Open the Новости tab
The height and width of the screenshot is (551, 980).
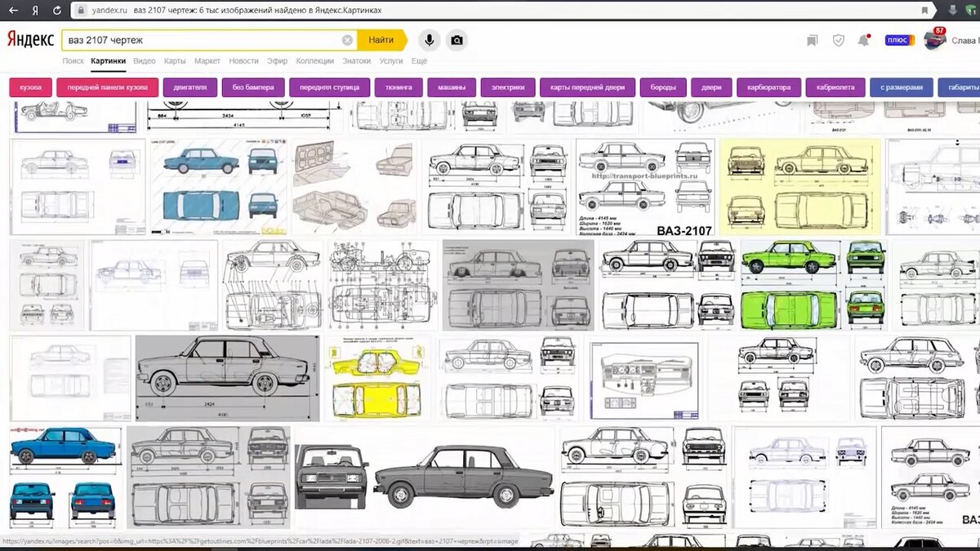pyautogui.click(x=243, y=61)
